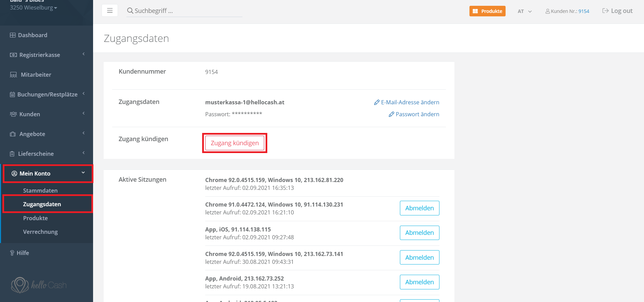Click the Zugangsdaten page heading

click(x=136, y=39)
